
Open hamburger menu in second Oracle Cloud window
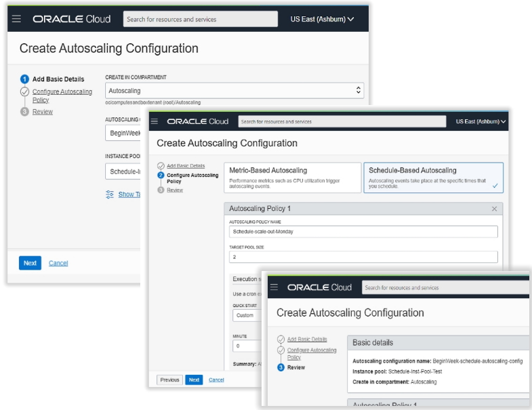(x=155, y=121)
